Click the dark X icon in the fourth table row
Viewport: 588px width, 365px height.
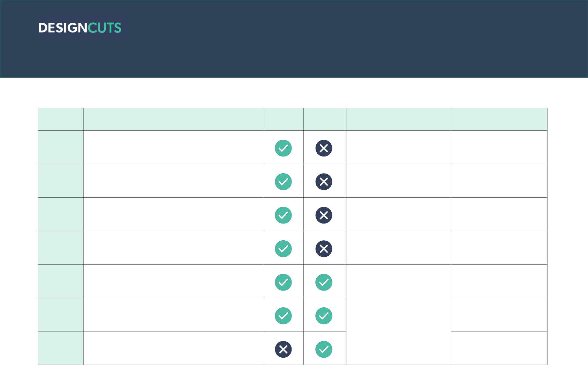coord(324,249)
